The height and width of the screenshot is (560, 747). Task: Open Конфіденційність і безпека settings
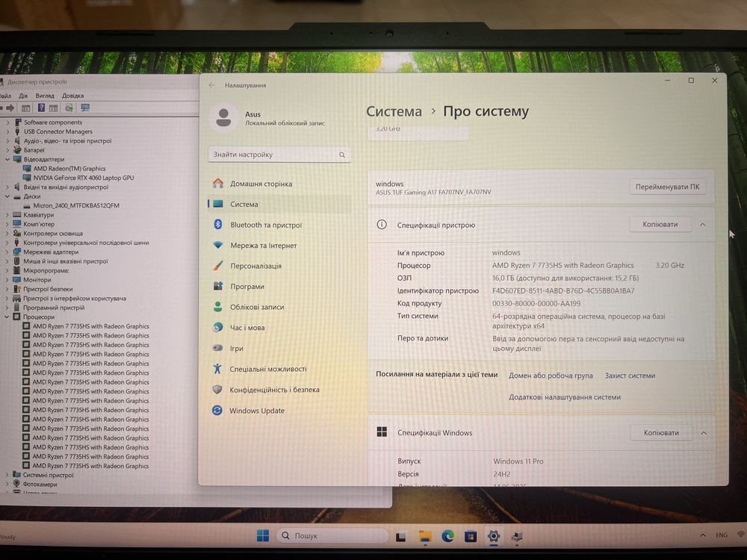point(274,390)
